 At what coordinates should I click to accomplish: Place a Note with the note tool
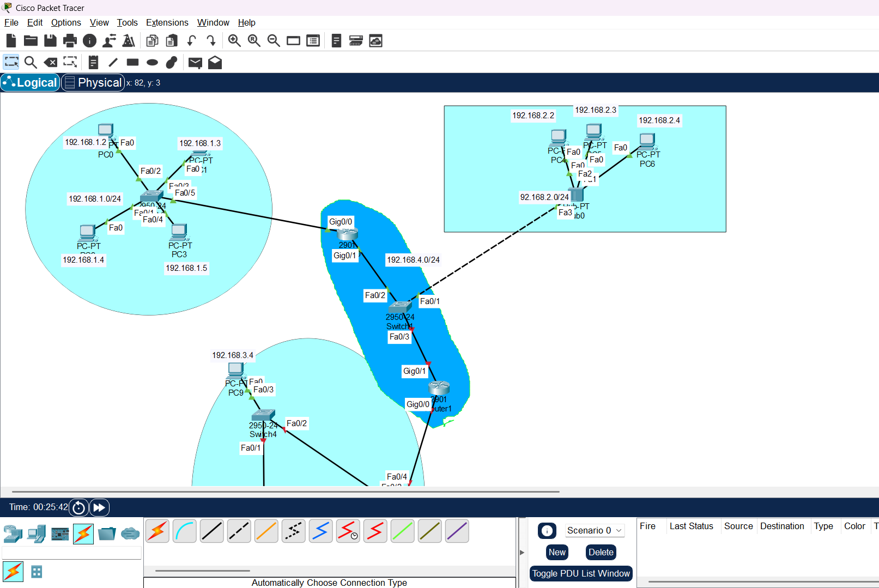point(93,62)
